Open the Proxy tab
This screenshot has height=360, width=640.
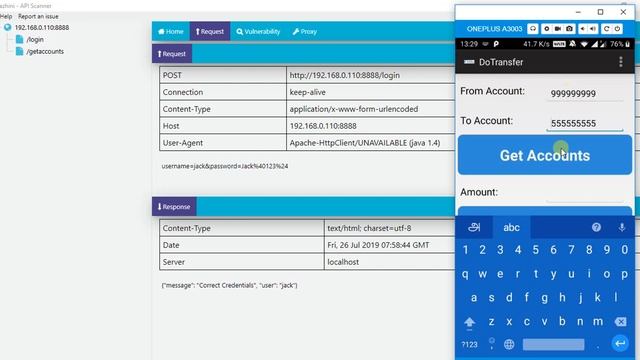(305, 31)
